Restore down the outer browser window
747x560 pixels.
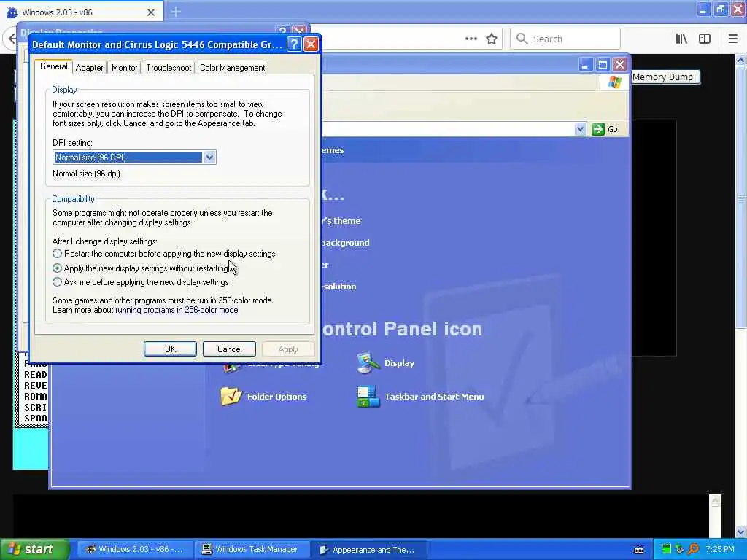[x=720, y=9]
